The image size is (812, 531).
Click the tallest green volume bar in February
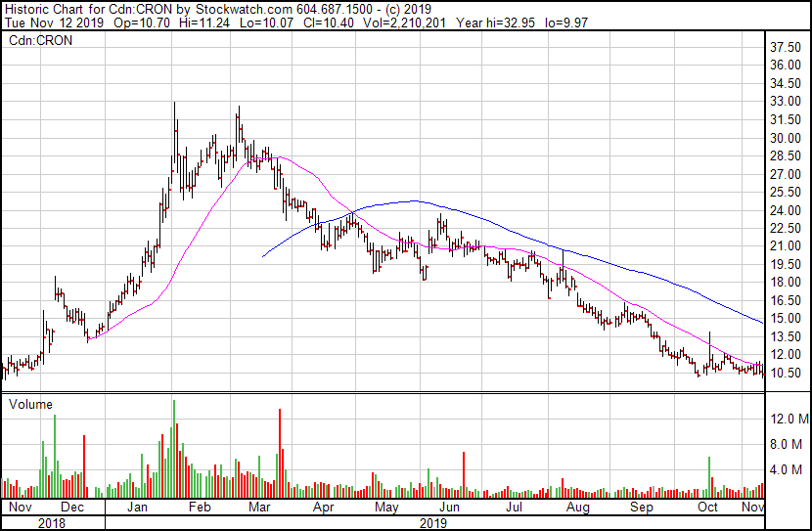point(174,449)
